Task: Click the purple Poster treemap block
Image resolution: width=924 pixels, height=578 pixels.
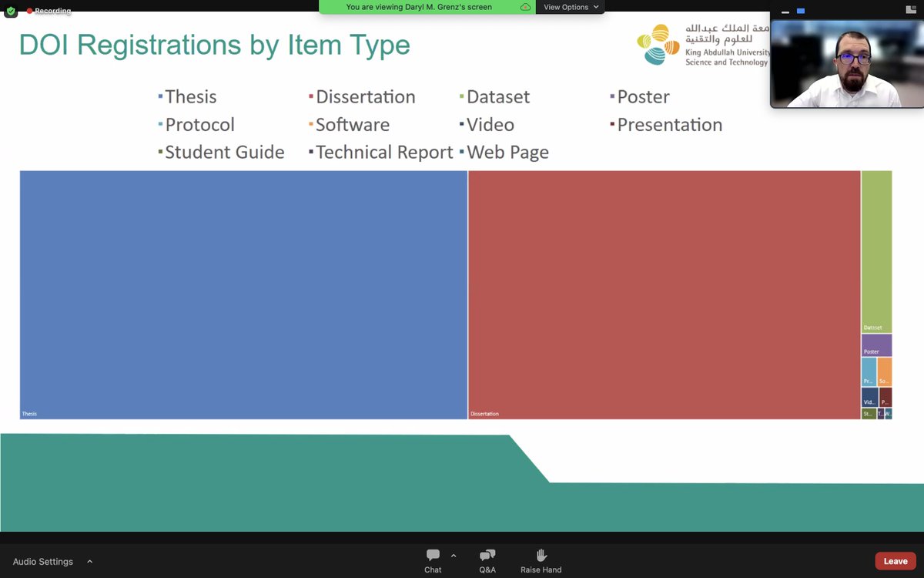Action: (877, 345)
